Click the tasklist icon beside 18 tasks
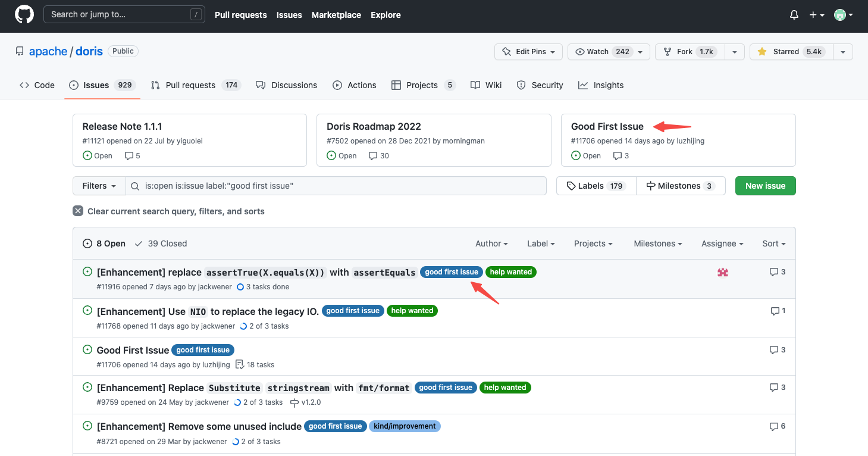The width and height of the screenshot is (868, 456). pos(240,364)
